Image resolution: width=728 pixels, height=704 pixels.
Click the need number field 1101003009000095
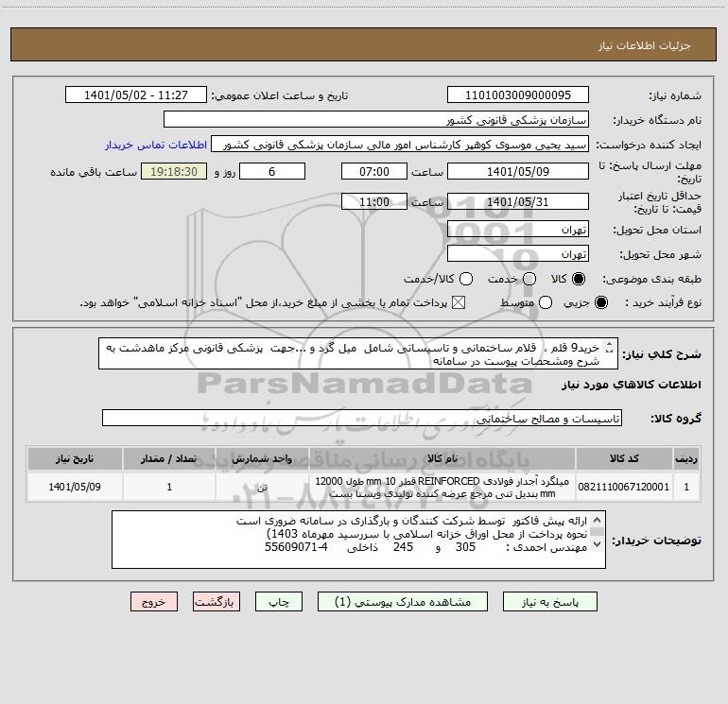pyautogui.click(x=518, y=95)
